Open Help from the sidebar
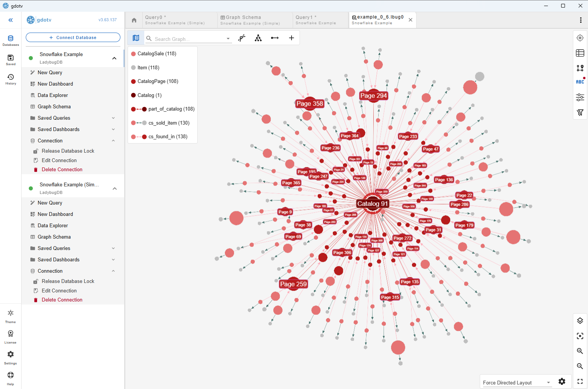The image size is (588, 389). [x=11, y=378]
